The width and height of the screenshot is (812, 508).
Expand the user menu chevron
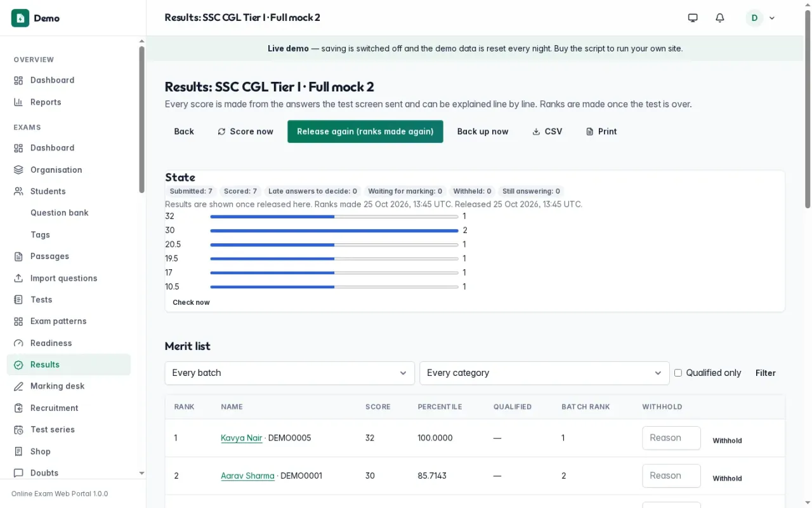[772, 18]
